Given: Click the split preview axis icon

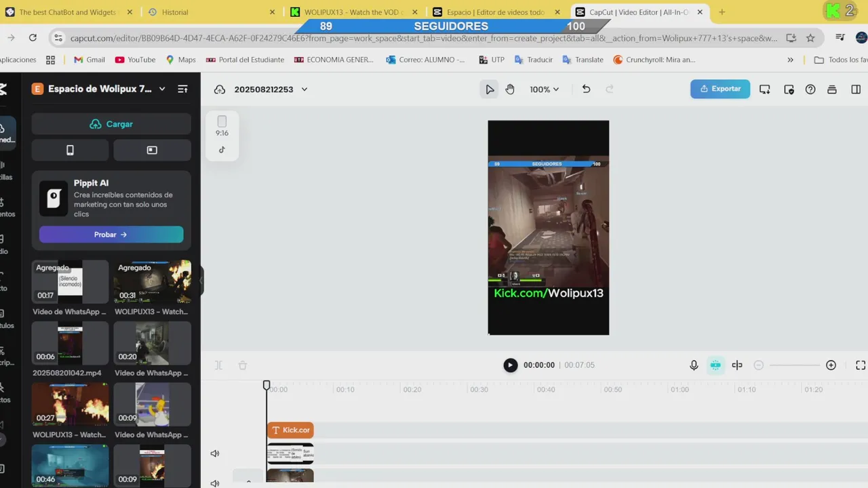Looking at the screenshot, I should (737, 365).
